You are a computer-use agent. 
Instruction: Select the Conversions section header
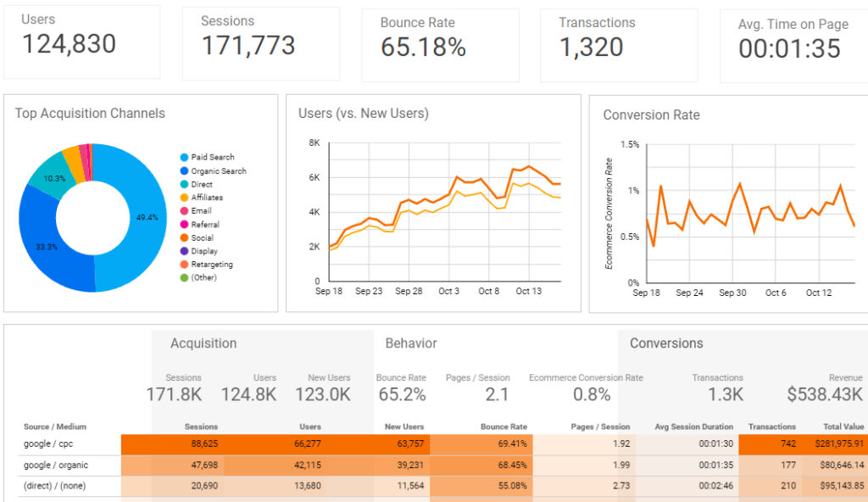tap(666, 343)
